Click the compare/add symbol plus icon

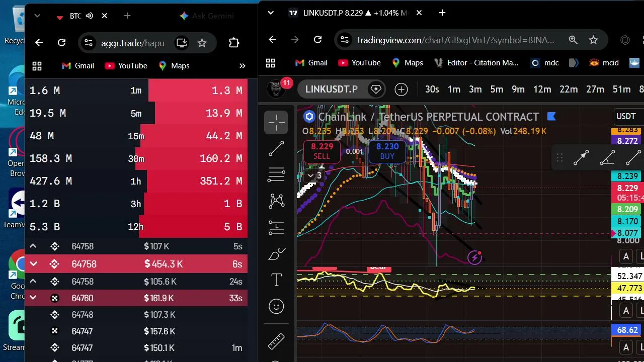click(x=401, y=89)
